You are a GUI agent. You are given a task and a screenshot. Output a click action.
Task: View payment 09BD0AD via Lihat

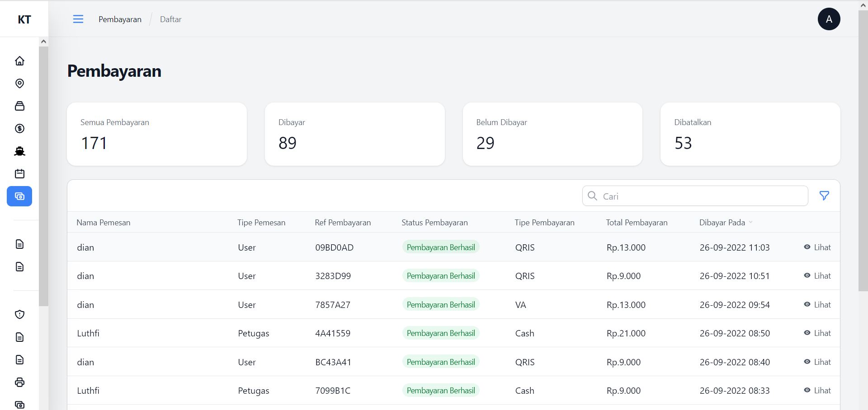[x=817, y=247]
